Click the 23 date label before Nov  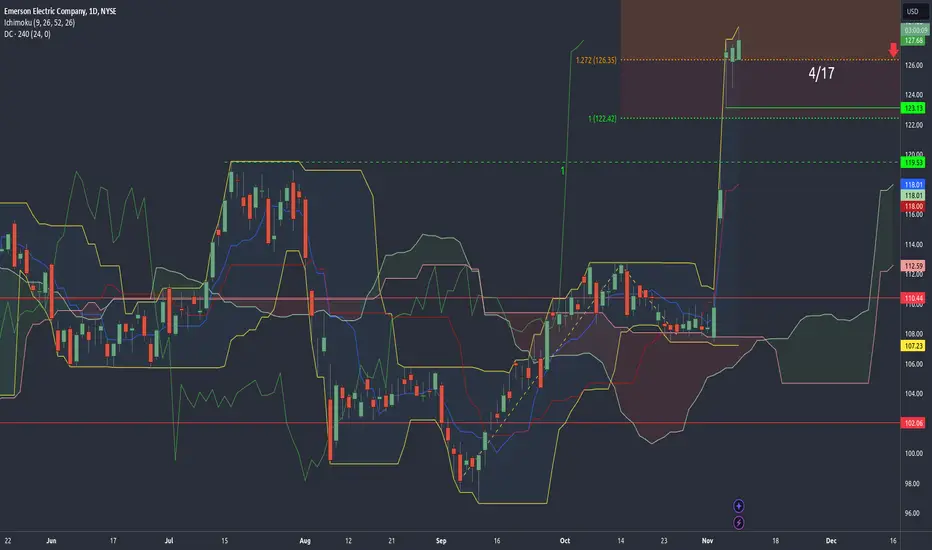(664, 540)
